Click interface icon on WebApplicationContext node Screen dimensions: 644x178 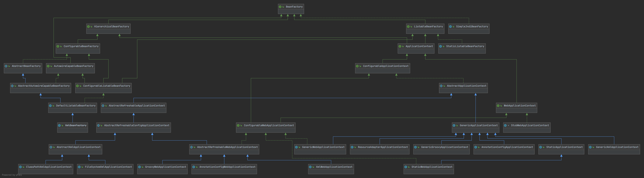498,106
